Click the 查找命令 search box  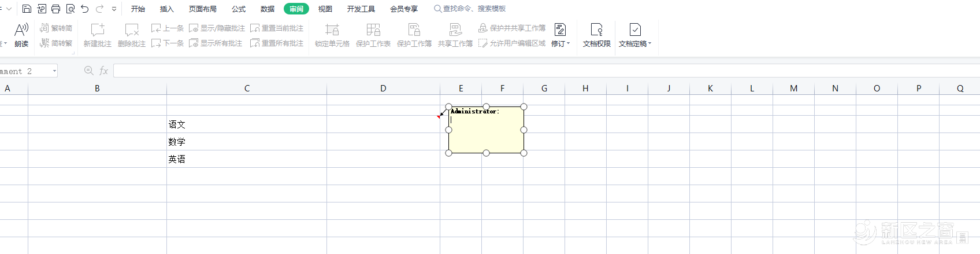[x=470, y=9]
